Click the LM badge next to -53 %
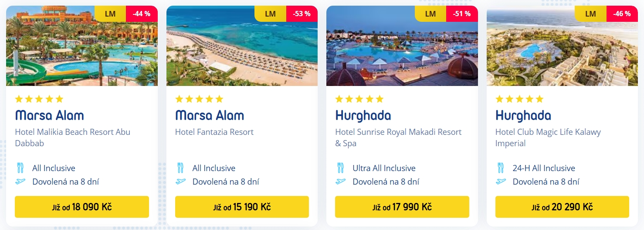 270,14
